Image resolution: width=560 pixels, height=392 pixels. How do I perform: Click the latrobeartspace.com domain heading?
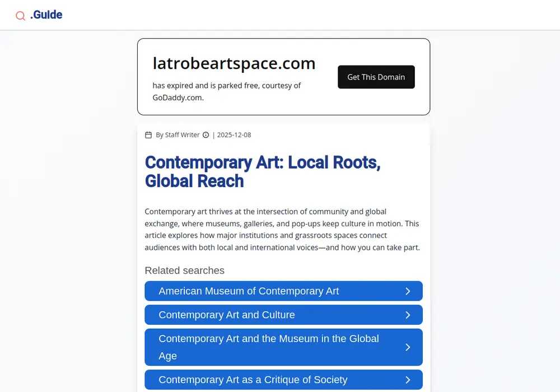click(234, 63)
